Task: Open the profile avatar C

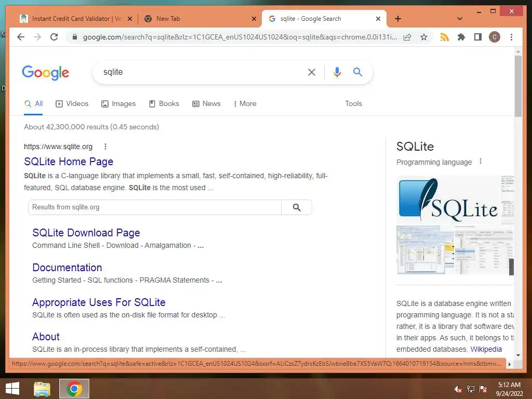Action: 495,37
